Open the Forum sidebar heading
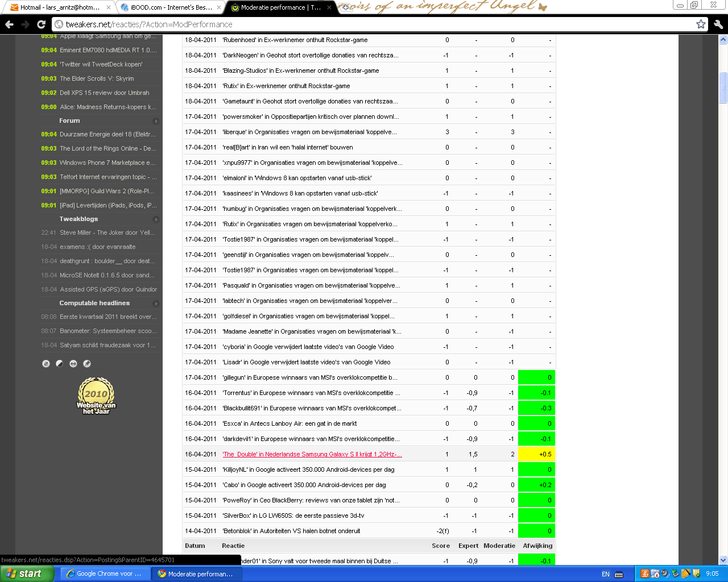Image resolution: width=728 pixels, height=582 pixels. click(x=69, y=121)
